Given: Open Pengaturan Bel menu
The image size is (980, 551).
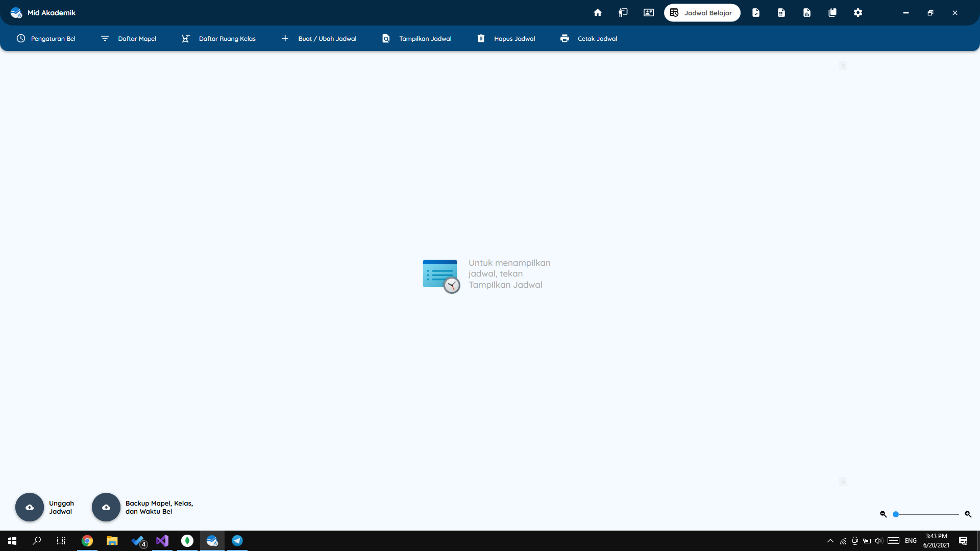Looking at the screenshot, I should click(x=46, y=38).
